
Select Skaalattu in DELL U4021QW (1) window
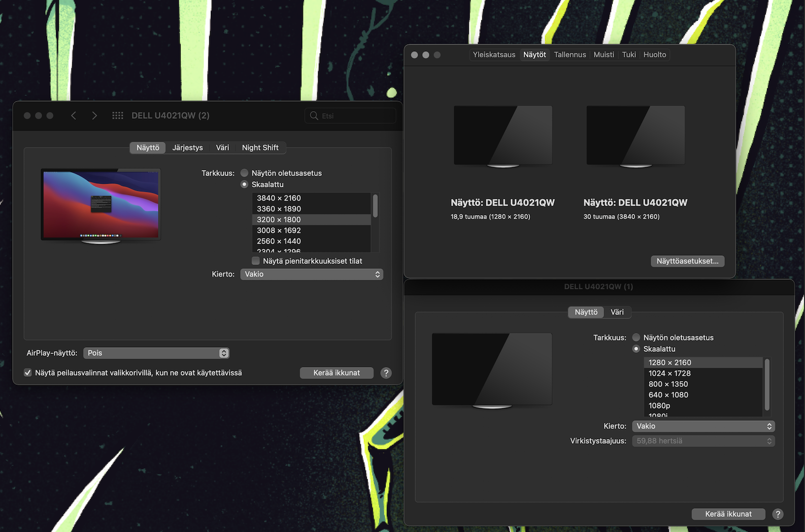(x=636, y=349)
